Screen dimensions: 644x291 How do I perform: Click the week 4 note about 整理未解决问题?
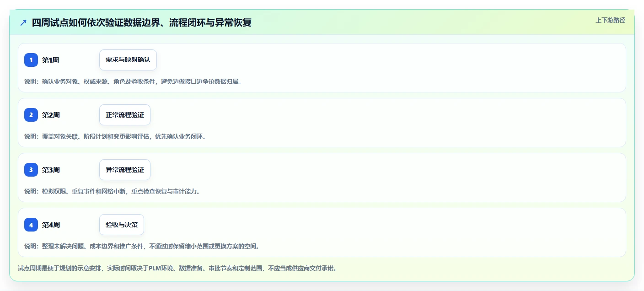tap(142, 246)
